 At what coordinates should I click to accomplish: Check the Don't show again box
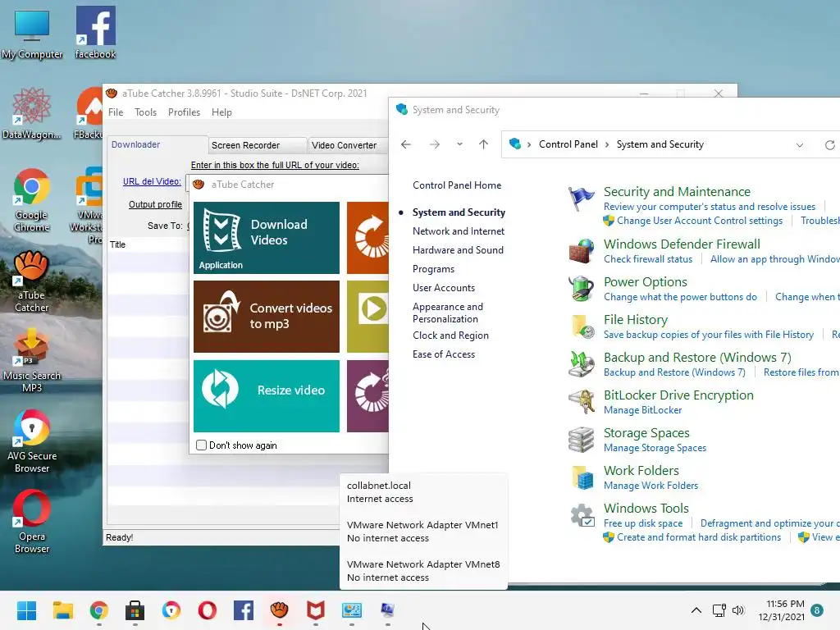(202, 445)
